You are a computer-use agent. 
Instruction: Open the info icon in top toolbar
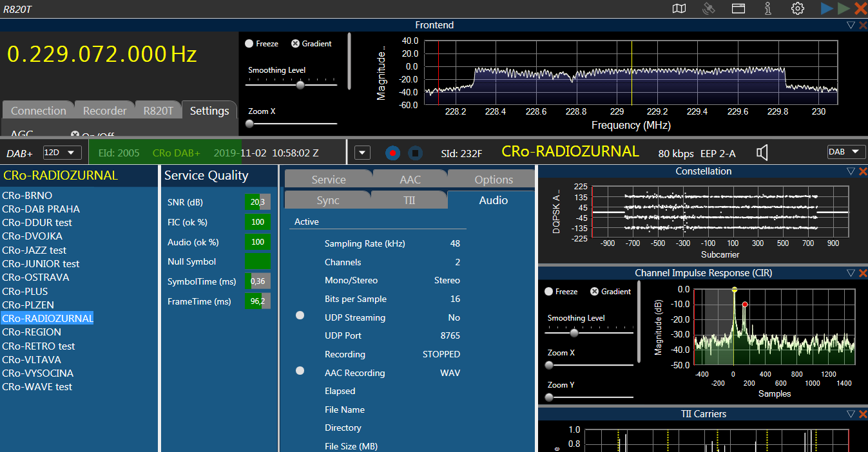point(768,8)
